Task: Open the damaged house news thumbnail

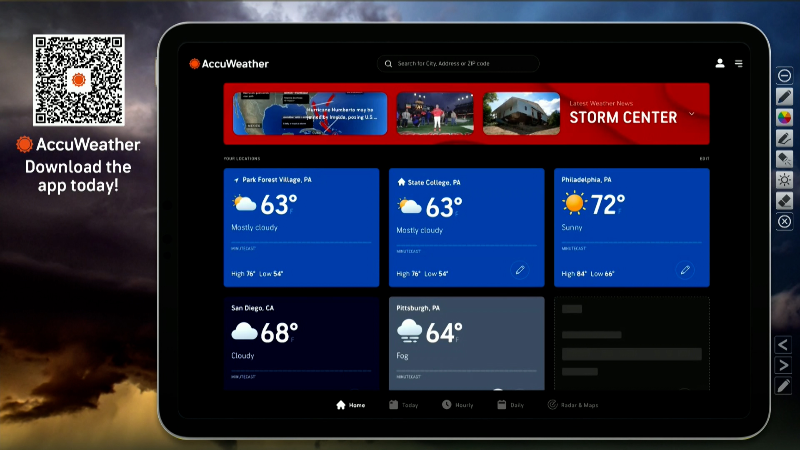Action: (x=521, y=114)
